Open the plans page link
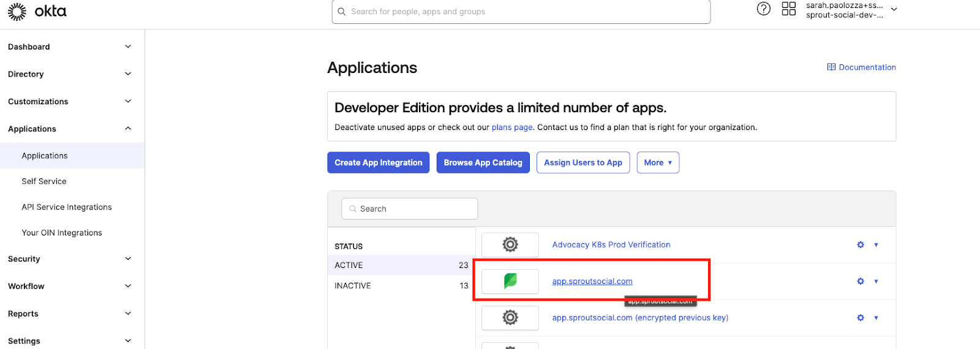The image size is (980, 349). click(512, 128)
